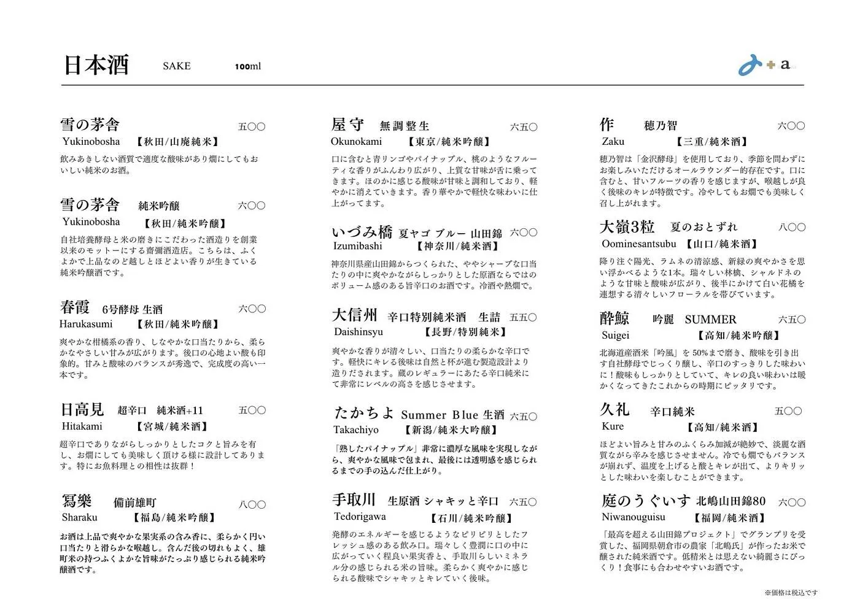
Task: Select the 春霞 6号酵母 生酒 title
Action: [x=110, y=307]
